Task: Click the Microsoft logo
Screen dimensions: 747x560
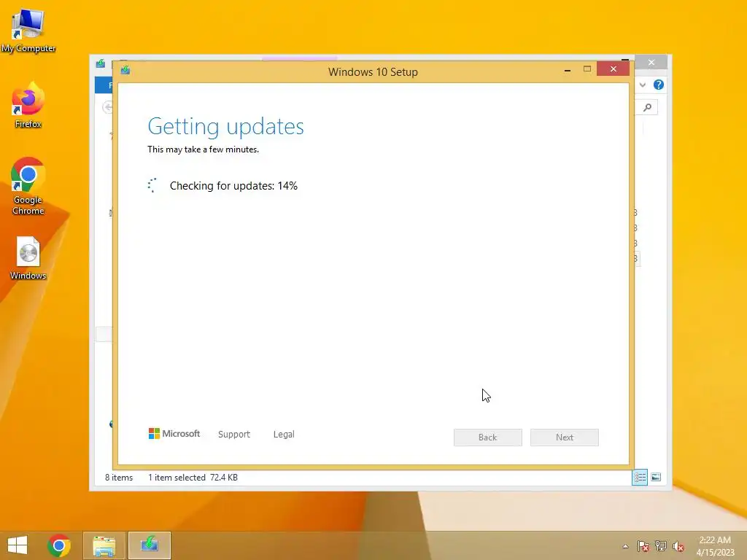Action: (x=174, y=434)
